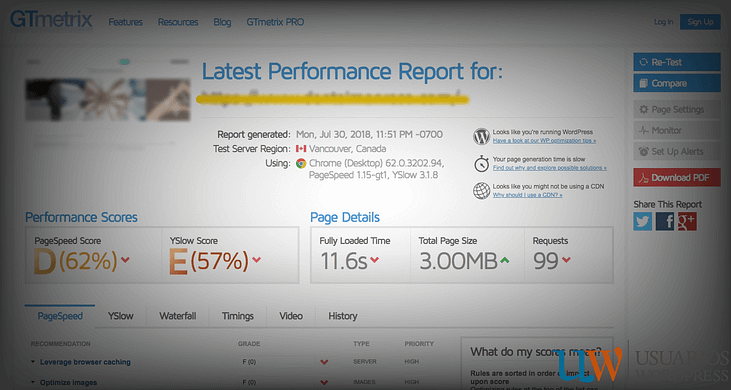Click the Monitor button
Screen dimensions: 731x390
[x=677, y=130]
